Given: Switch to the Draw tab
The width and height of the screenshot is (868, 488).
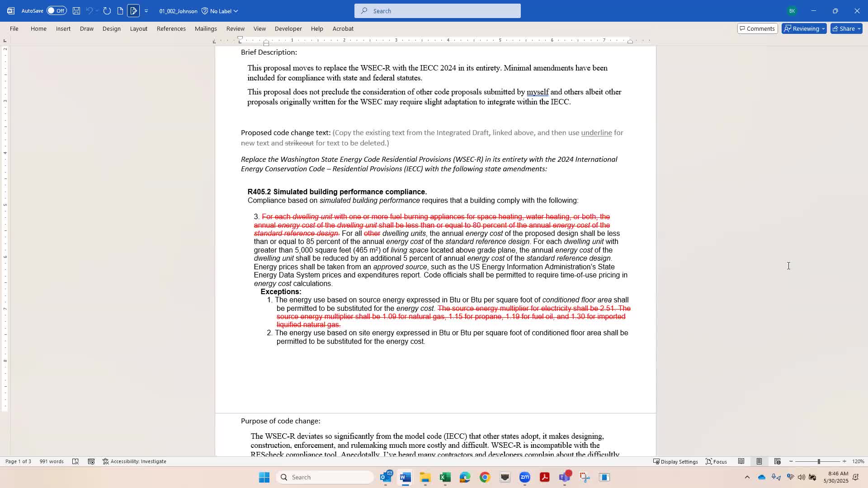Looking at the screenshot, I should click(x=87, y=28).
